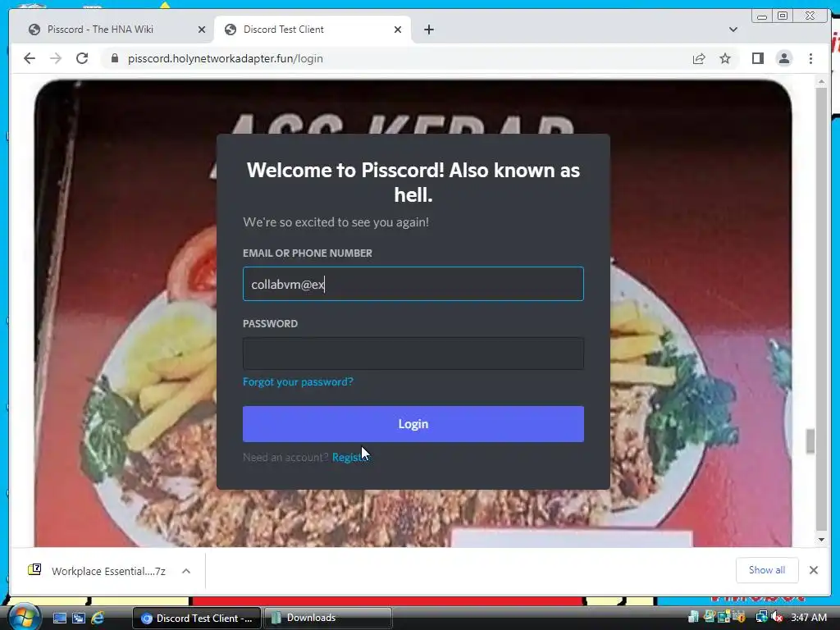Click the muted volume tray icon

pos(777,618)
